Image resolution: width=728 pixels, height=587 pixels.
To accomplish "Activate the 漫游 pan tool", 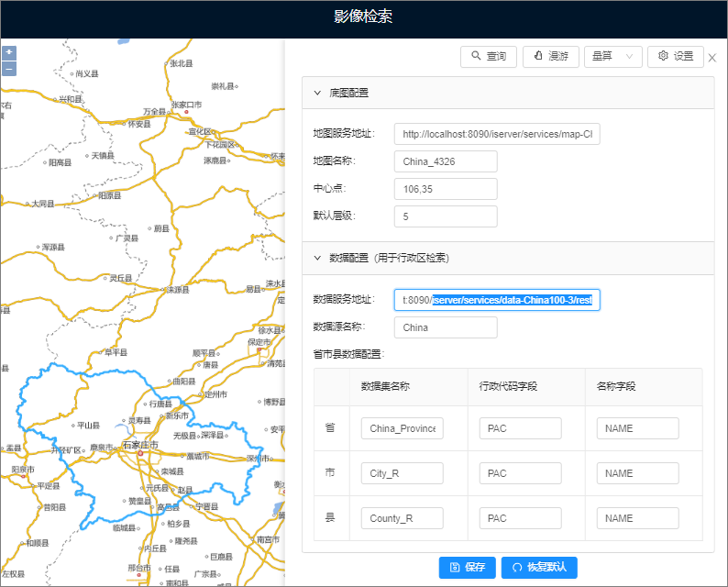I will point(551,57).
